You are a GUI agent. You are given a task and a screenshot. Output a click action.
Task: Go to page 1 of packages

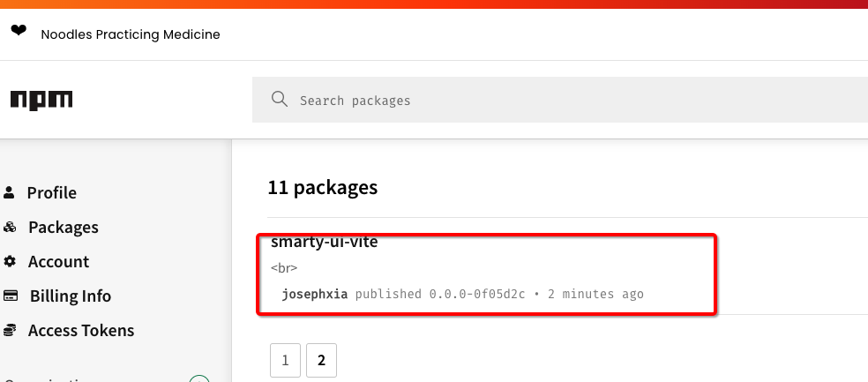click(285, 360)
